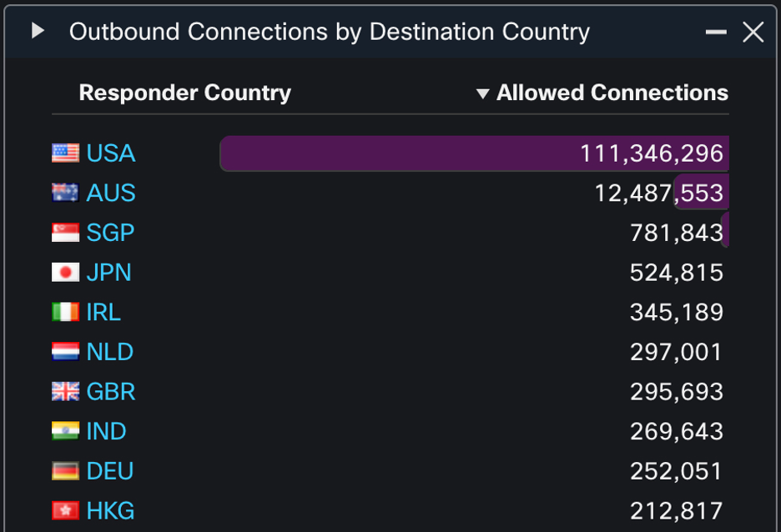
Task: Click the Great Britain flag icon
Action: (x=65, y=392)
